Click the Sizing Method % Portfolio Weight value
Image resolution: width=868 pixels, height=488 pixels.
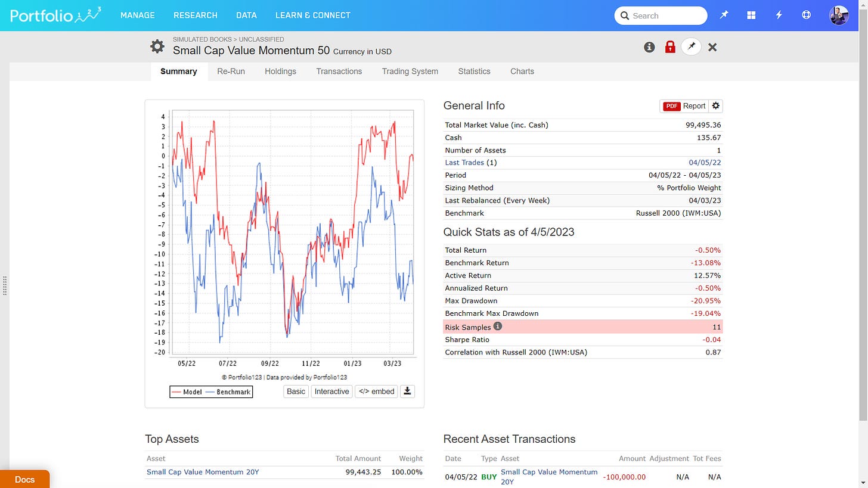point(689,188)
